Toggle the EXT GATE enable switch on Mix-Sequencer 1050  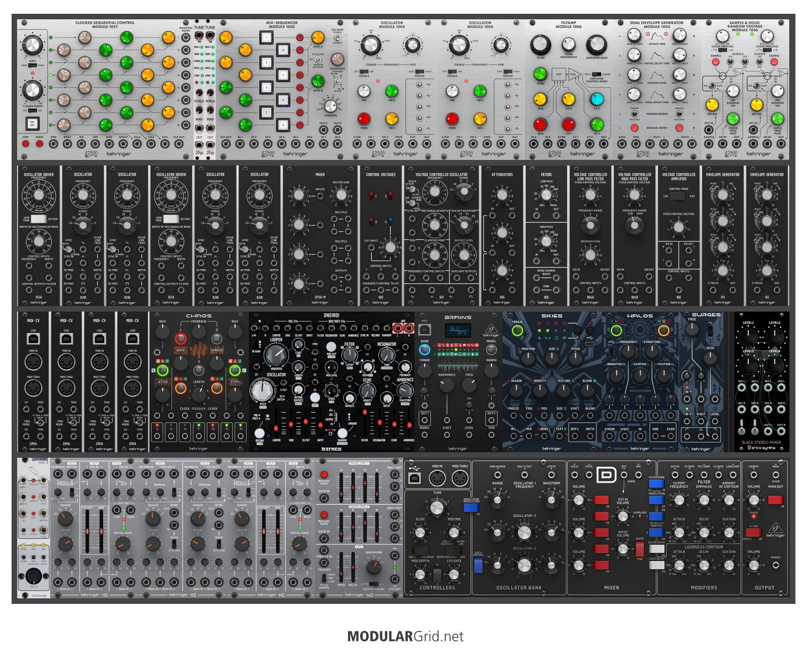(x=337, y=38)
